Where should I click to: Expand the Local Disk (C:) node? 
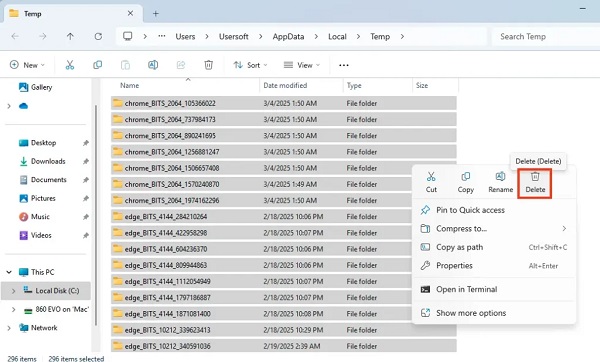click(x=13, y=291)
